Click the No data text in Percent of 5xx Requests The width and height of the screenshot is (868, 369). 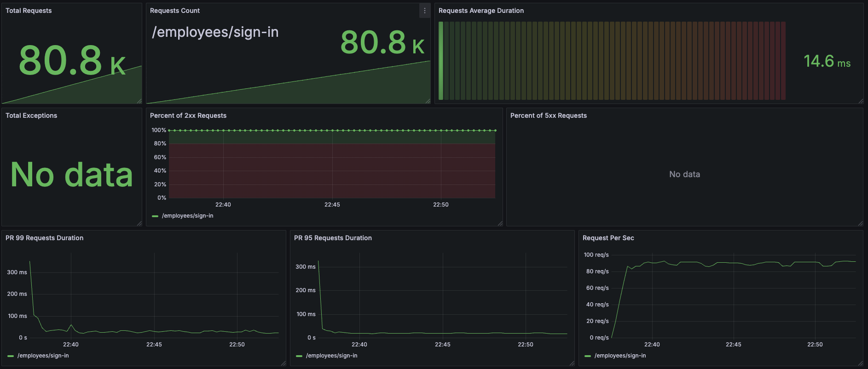(x=685, y=174)
